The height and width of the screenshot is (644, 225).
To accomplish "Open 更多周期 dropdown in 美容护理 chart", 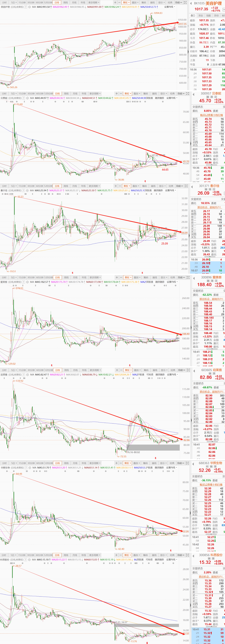I will pyautogui.click(x=94, y=2).
